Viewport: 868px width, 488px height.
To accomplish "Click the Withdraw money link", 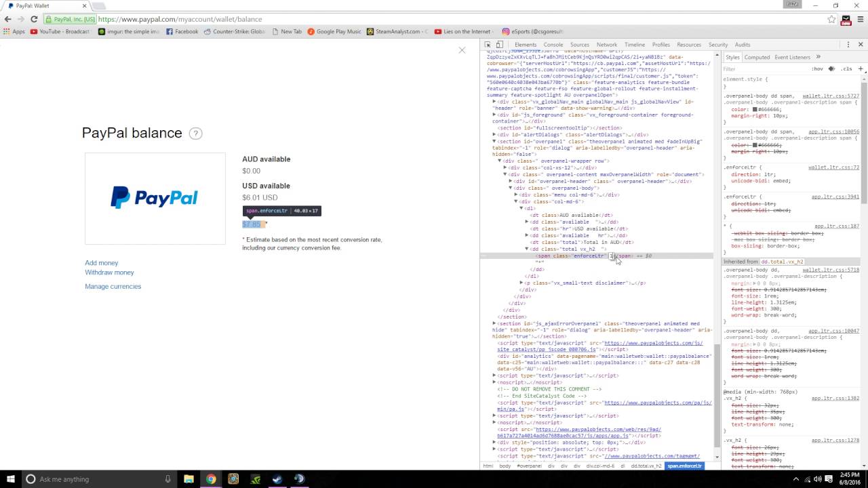I will click(x=109, y=272).
